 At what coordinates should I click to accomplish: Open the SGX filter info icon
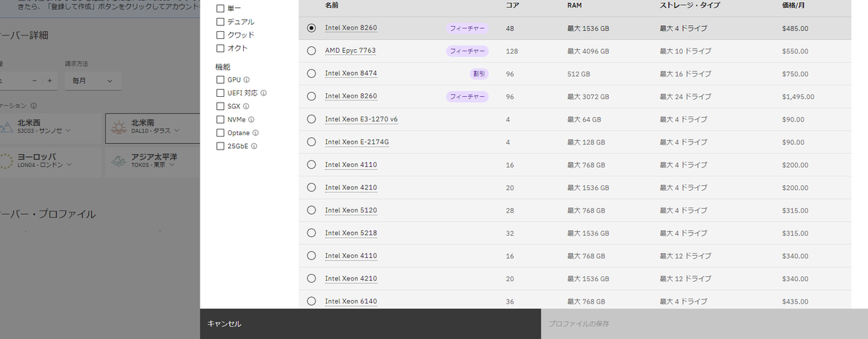[246, 106]
